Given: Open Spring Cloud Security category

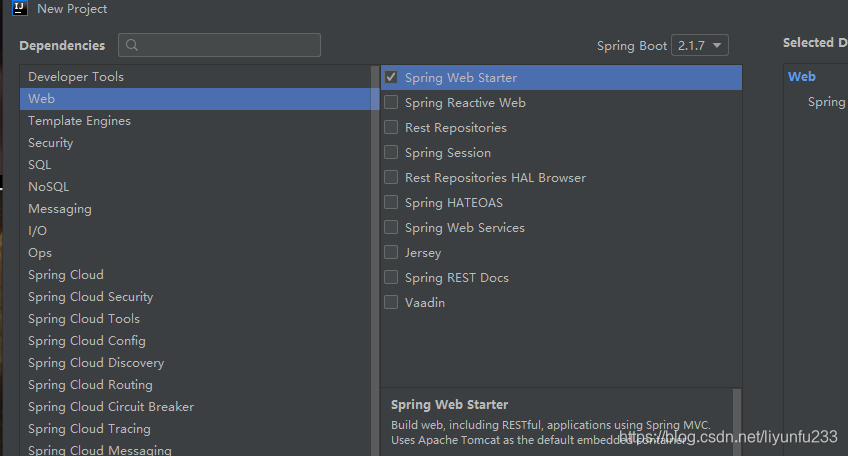Looking at the screenshot, I should [x=196, y=297].
